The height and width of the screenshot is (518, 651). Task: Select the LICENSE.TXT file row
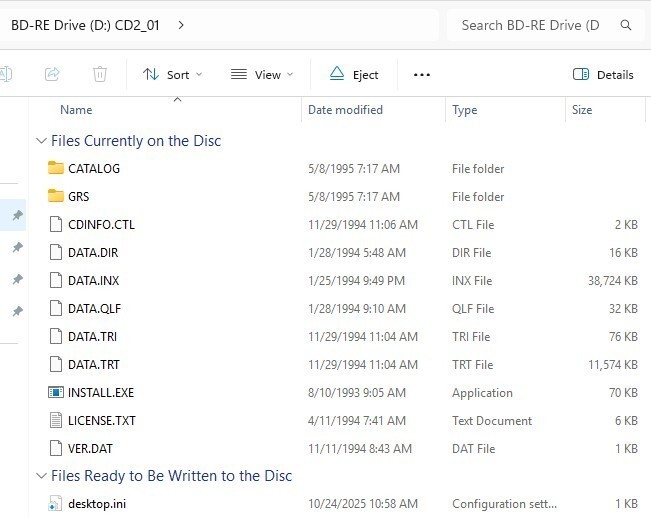[x=101, y=421]
